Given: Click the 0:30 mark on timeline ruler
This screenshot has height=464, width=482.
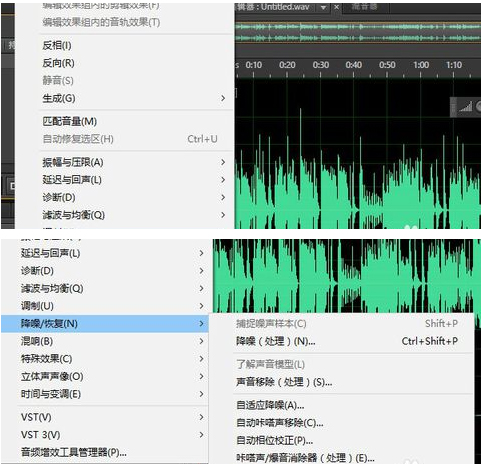Looking at the screenshot, I should click(320, 65).
